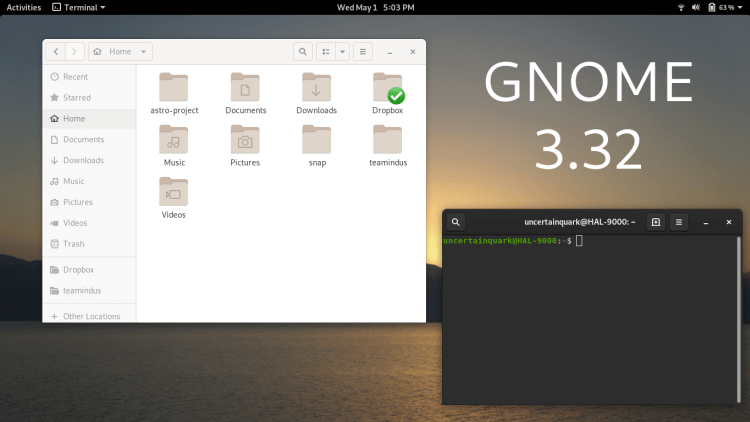
Task: Toggle list view in Files toolbar
Action: click(x=326, y=52)
